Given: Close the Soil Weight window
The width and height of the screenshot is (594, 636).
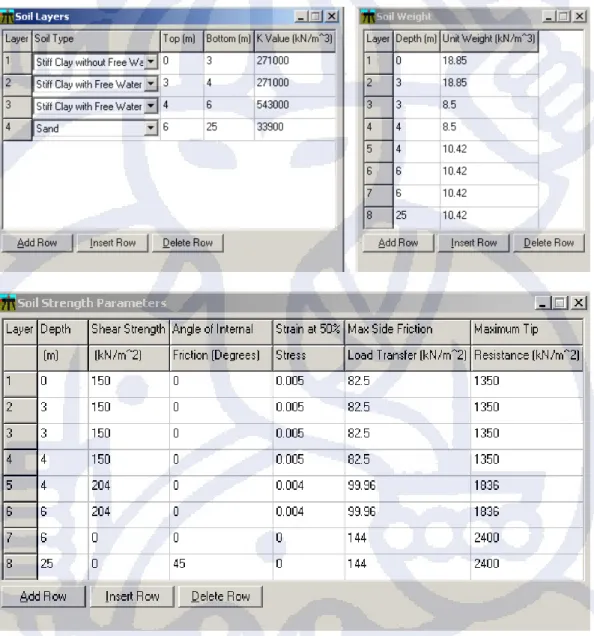Looking at the screenshot, I should coord(579,17).
